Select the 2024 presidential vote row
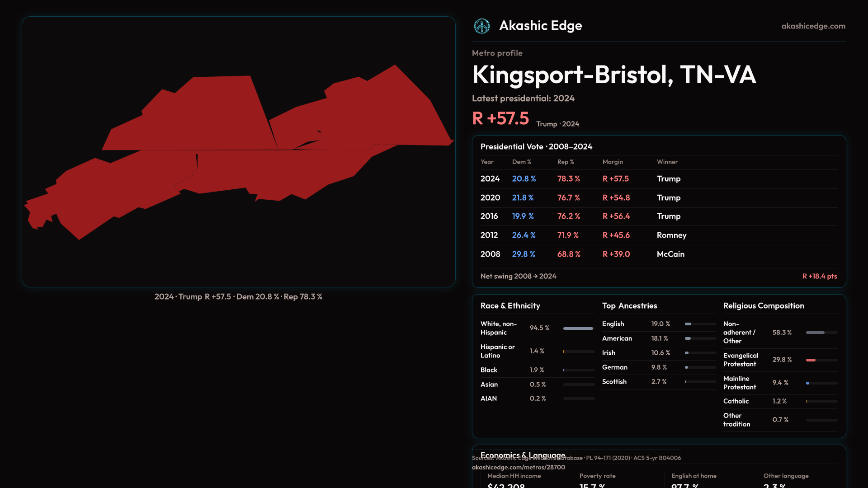This screenshot has height=488, width=868. point(658,179)
